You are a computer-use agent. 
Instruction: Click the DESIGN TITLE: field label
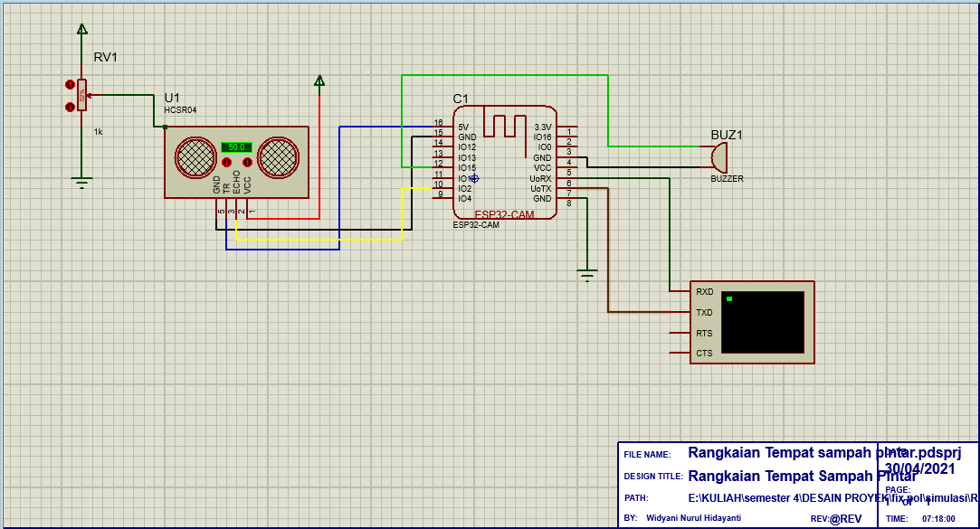(x=653, y=476)
